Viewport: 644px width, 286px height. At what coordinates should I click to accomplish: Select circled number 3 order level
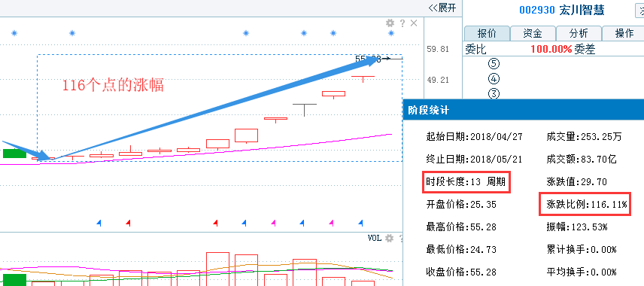494,93
